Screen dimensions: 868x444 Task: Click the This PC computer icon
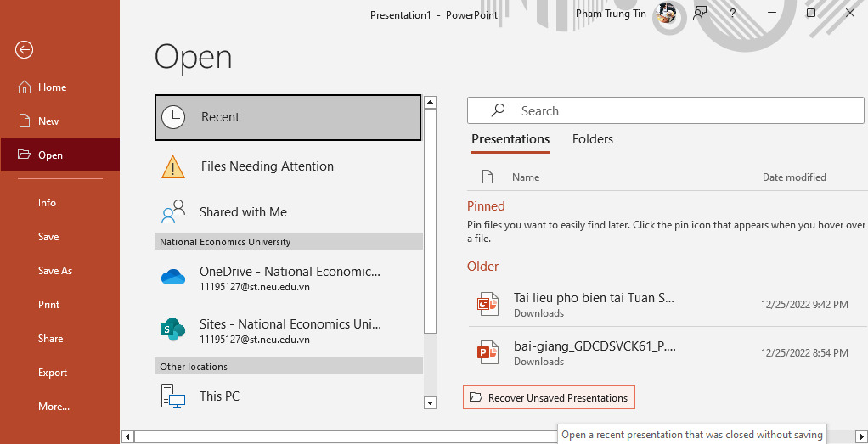click(x=172, y=396)
